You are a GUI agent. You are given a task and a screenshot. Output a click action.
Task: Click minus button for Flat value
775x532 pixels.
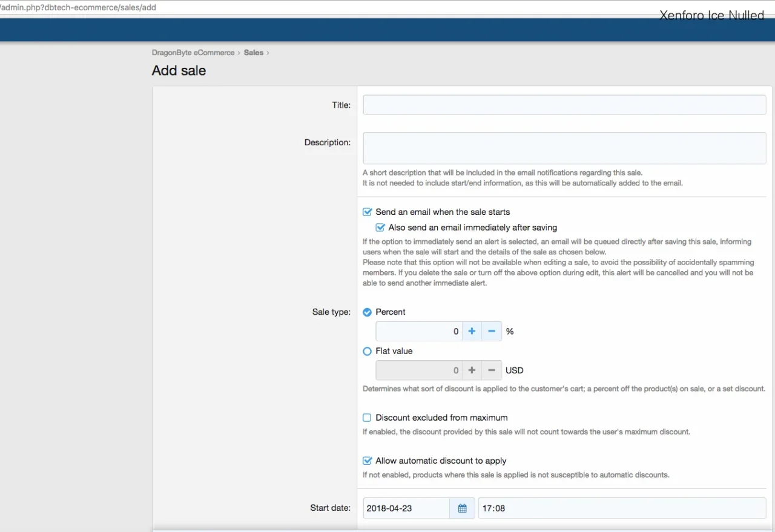point(492,370)
